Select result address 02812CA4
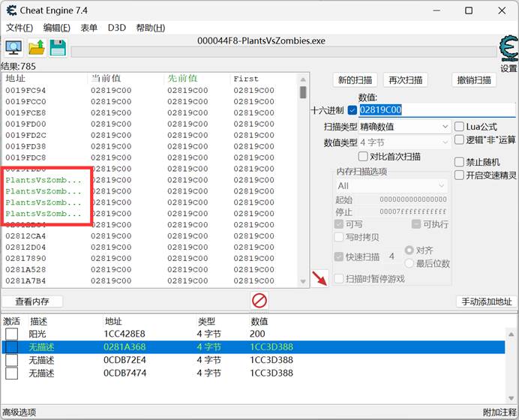 (25, 236)
